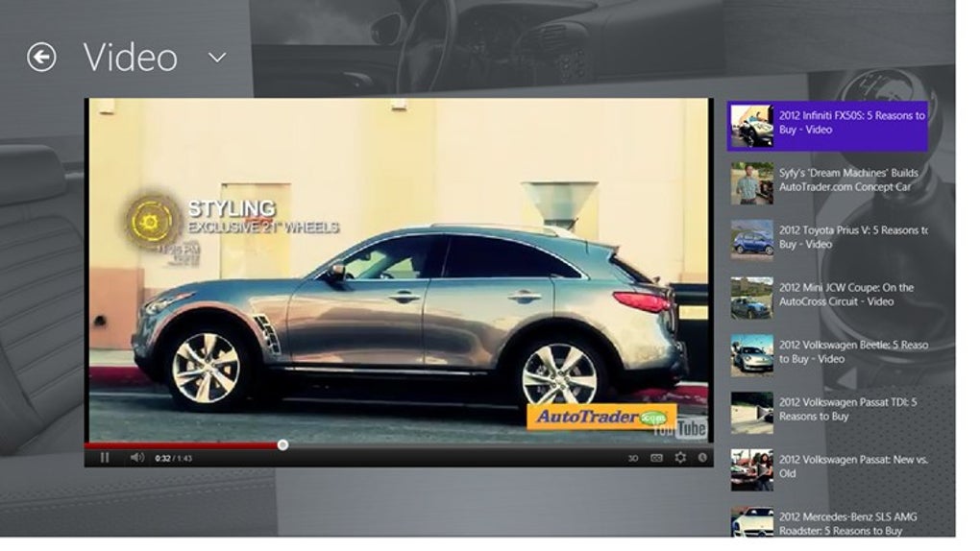Click the AutoTrader.com banner in the video
The image size is (980, 551).
(x=601, y=418)
